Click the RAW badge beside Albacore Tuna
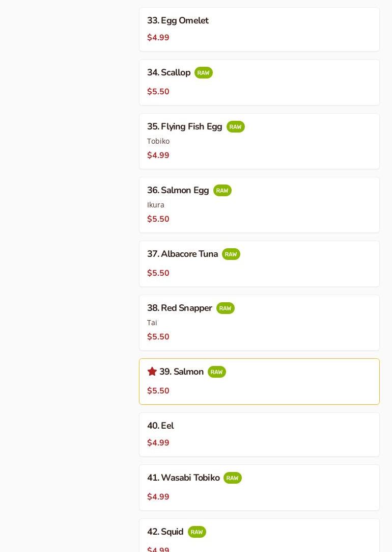Image resolution: width=392 pixels, height=552 pixels. point(231,254)
